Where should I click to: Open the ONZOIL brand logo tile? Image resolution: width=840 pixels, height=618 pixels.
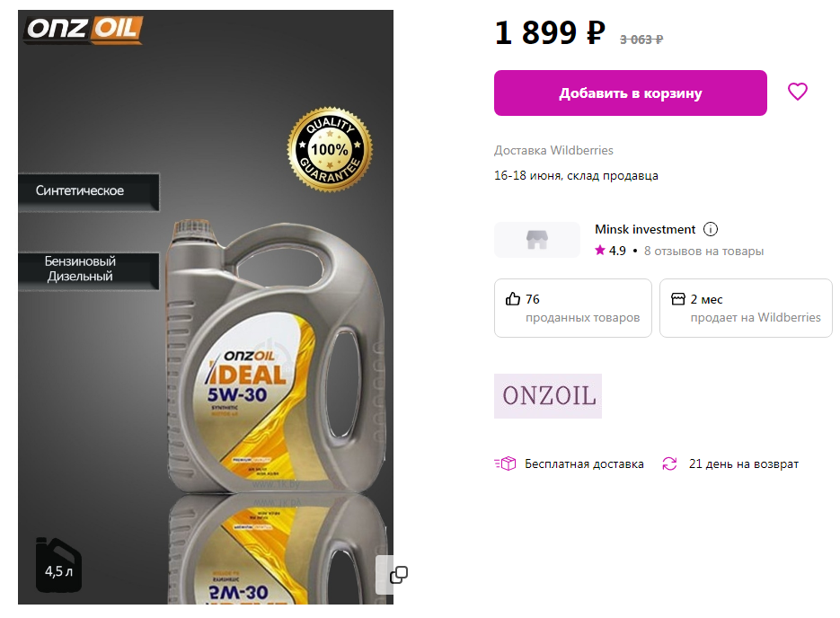tap(547, 396)
